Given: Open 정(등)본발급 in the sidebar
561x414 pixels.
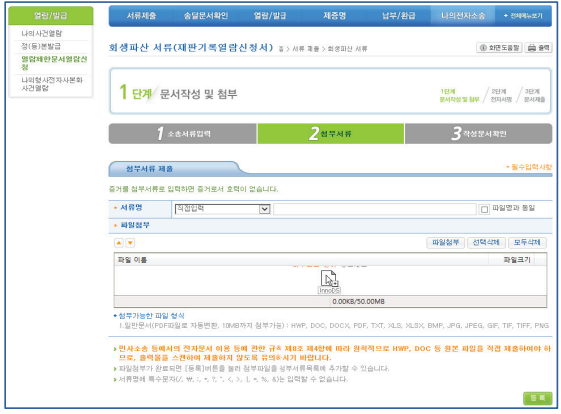Looking at the screenshot, I should click(x=41, y=46).
